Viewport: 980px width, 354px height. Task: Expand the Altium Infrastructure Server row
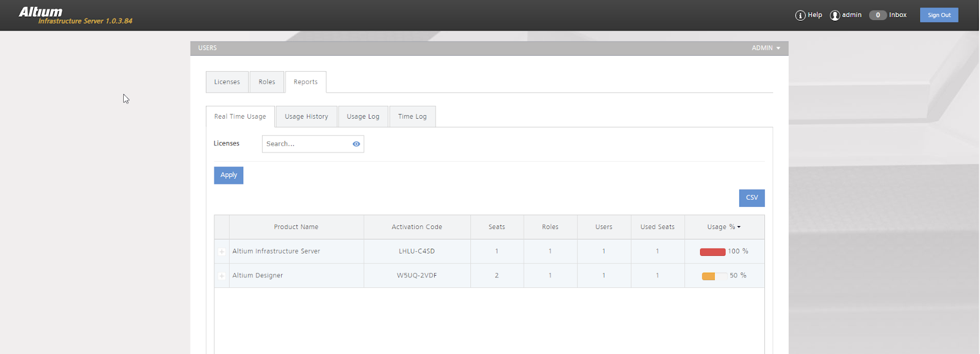click(x=222, y=252)
